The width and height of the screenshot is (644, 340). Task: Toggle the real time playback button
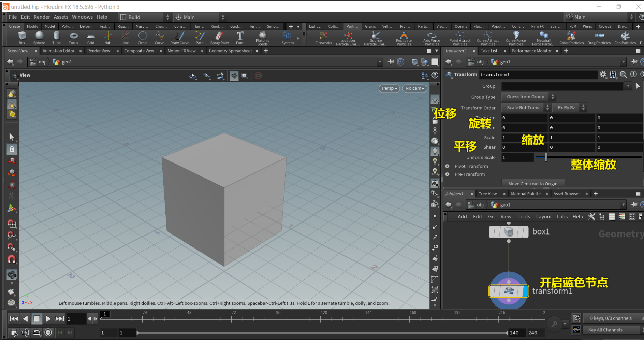pyautogui.click(x=48, y=332)
